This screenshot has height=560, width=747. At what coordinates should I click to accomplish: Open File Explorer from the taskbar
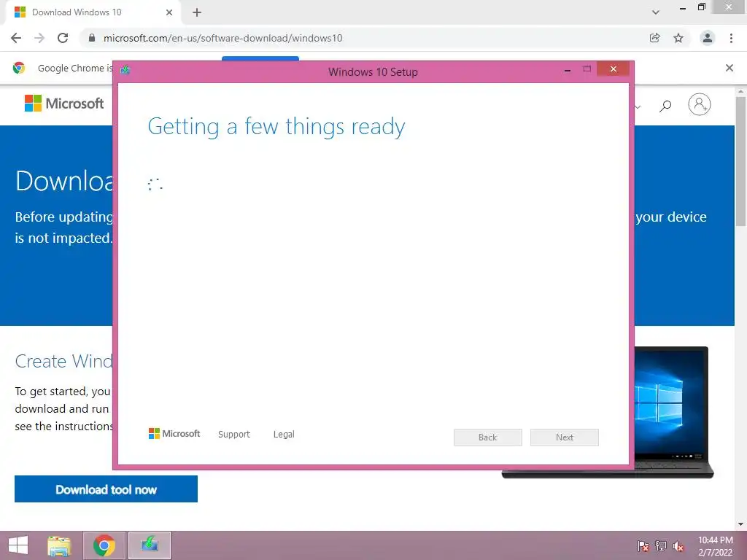pos(59,545)
